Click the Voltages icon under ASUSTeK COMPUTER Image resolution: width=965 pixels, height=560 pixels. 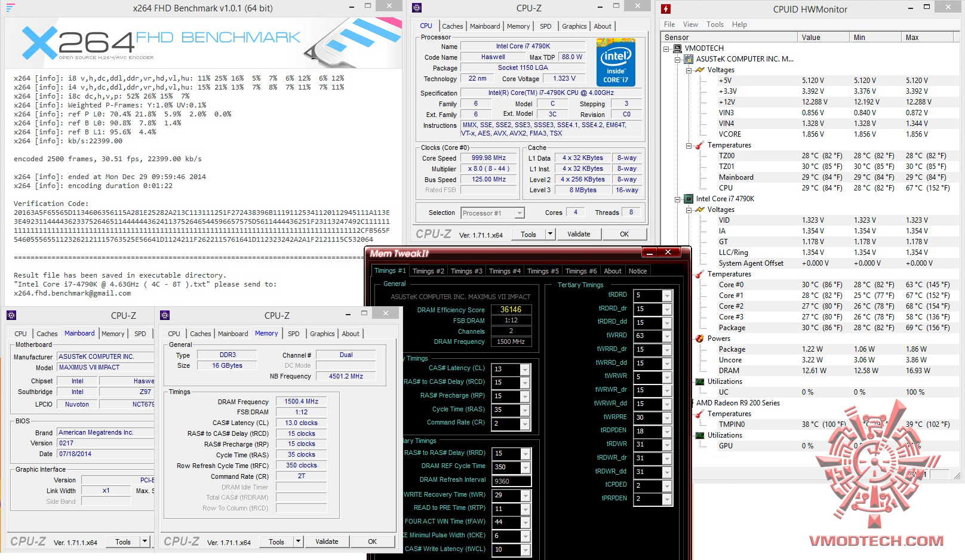point(700,70)
